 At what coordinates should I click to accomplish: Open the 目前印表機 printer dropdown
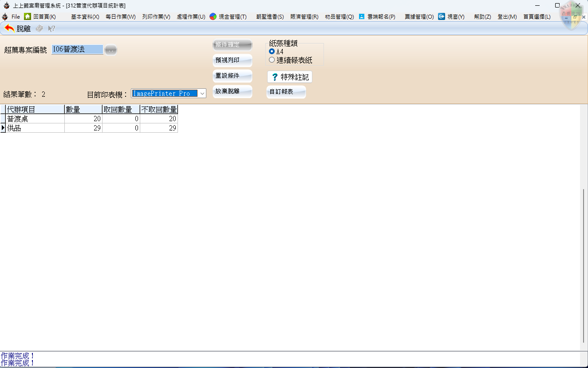202,93
